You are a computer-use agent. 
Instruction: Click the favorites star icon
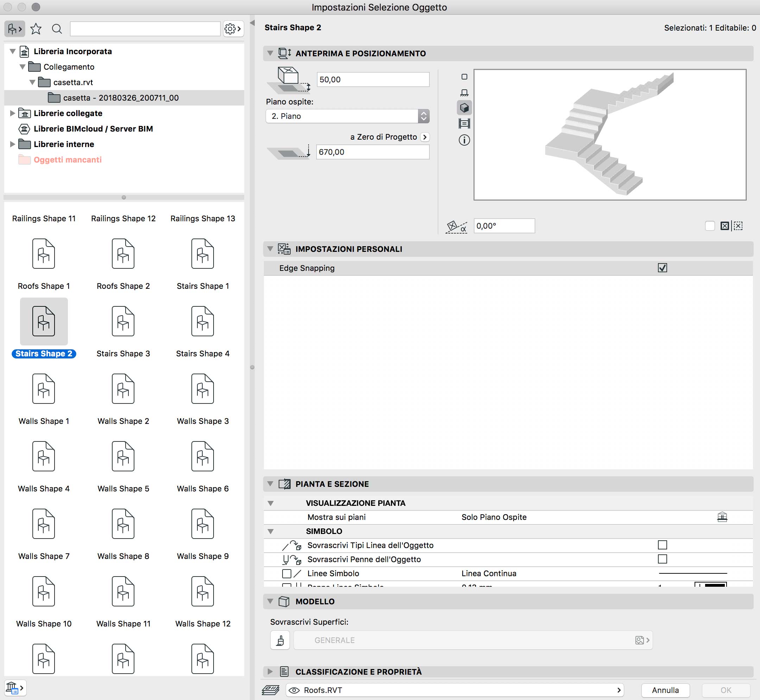pos(36,29)
